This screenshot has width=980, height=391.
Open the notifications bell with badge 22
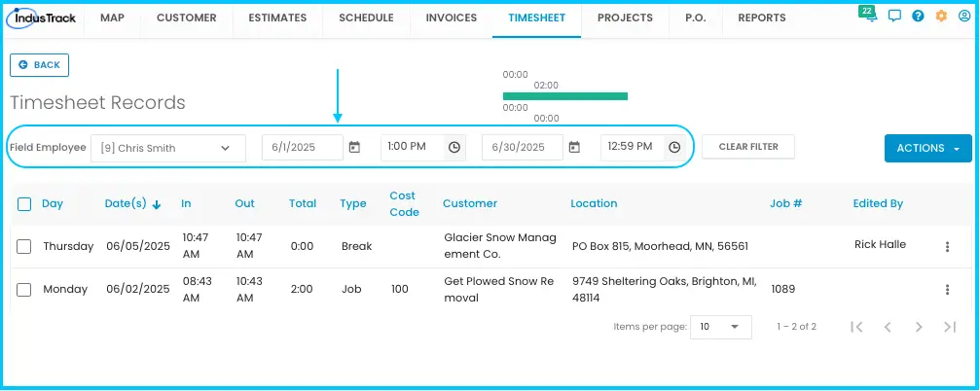[x=868, y=15]
